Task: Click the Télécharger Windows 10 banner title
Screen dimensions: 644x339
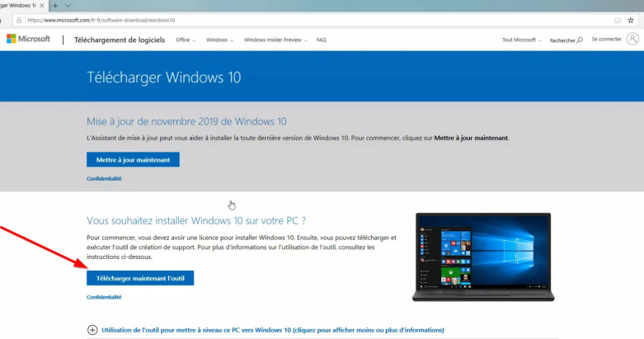Action: pos(164,78)
